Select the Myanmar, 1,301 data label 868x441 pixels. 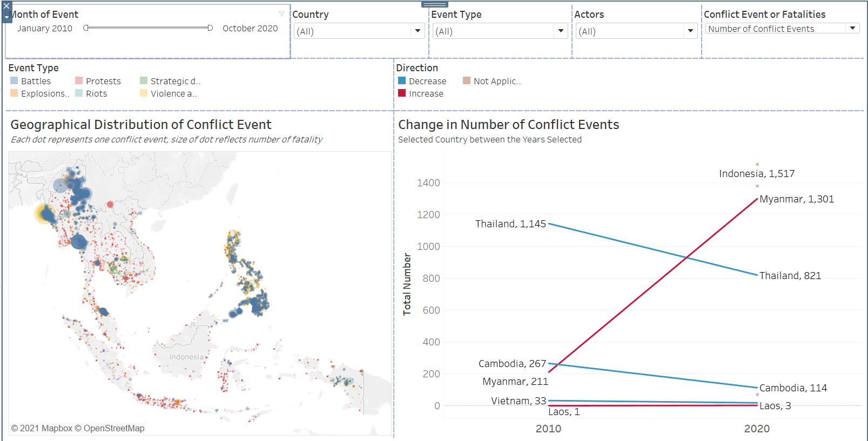(x=796, y=199)
